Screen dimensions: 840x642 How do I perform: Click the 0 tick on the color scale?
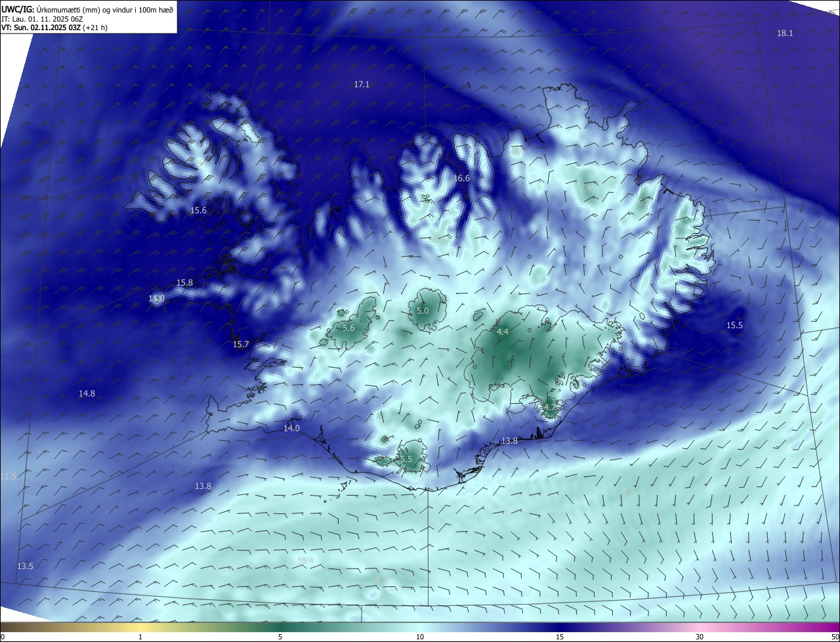[x=3, y=637]
